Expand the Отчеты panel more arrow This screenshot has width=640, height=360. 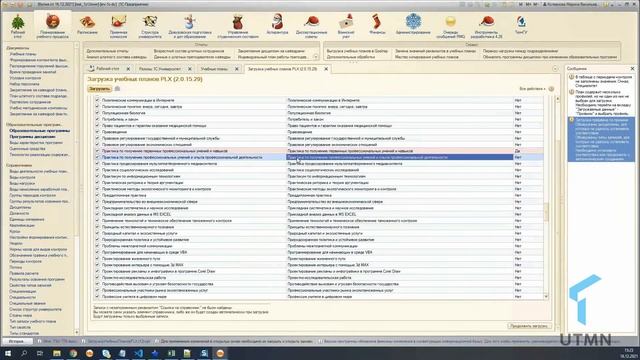[x=316, y=57]
